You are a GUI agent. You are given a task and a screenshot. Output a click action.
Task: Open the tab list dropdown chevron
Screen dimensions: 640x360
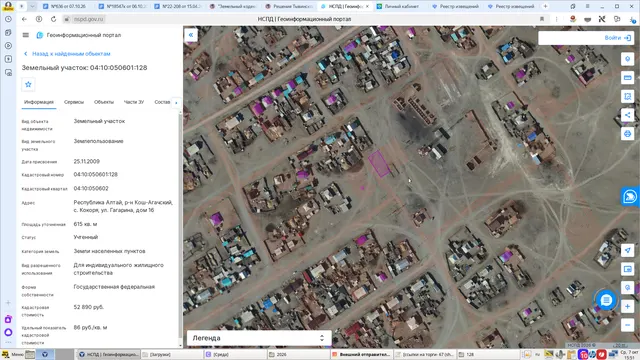coord(32,6)
